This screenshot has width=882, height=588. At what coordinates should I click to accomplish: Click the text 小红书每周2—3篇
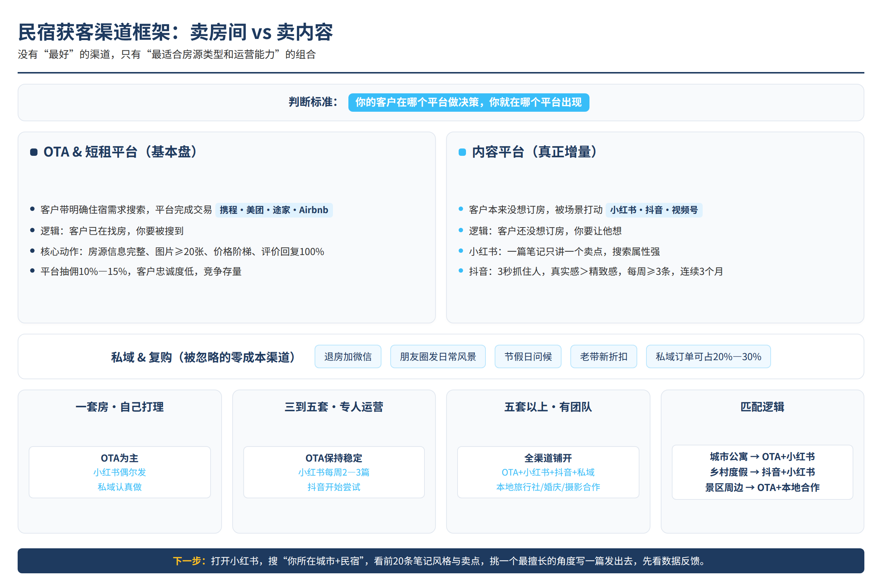[334, 472]
